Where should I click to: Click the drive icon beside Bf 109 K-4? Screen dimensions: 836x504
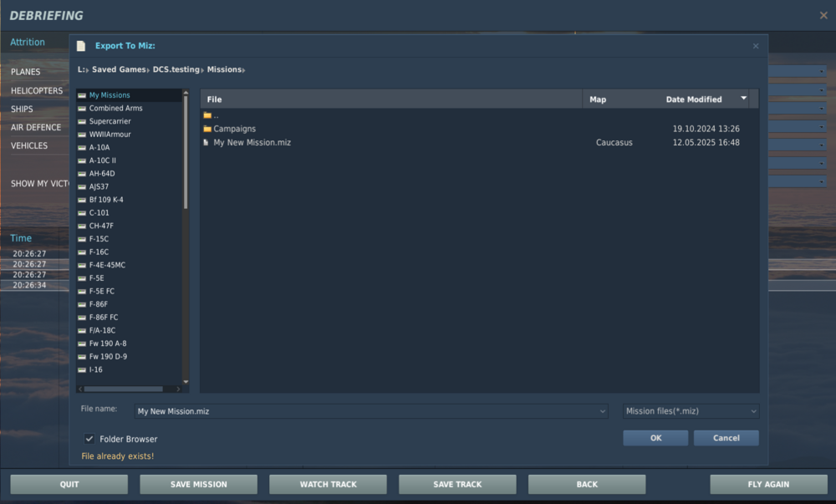click(82, 200)
